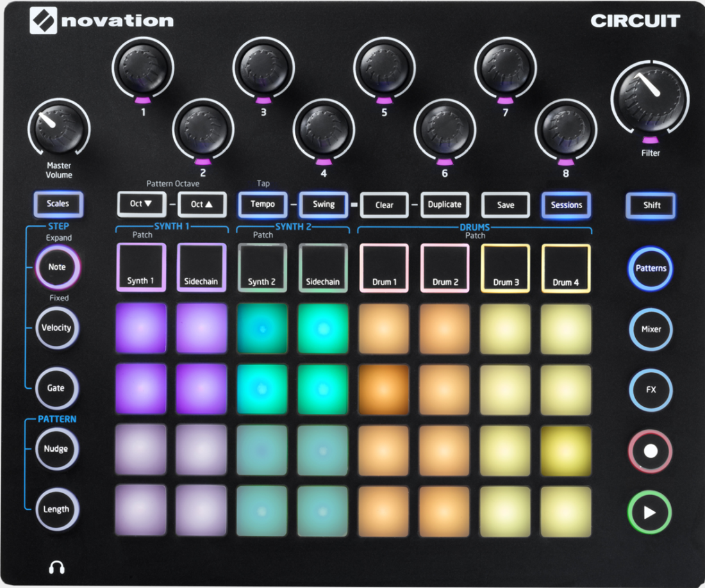Hold the Shift button

[x=650, y=206]
